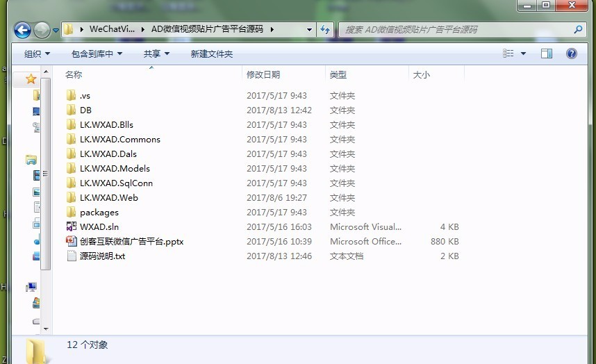Open Help with the question mark icon
The width and height of the screenshot is (596, 364).
[571, 53]
